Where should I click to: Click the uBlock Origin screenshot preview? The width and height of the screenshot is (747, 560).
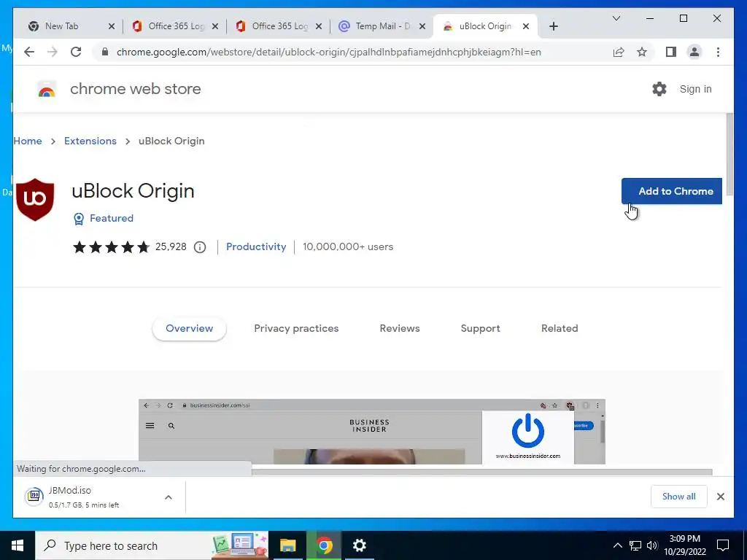click(x=371, y=432)
